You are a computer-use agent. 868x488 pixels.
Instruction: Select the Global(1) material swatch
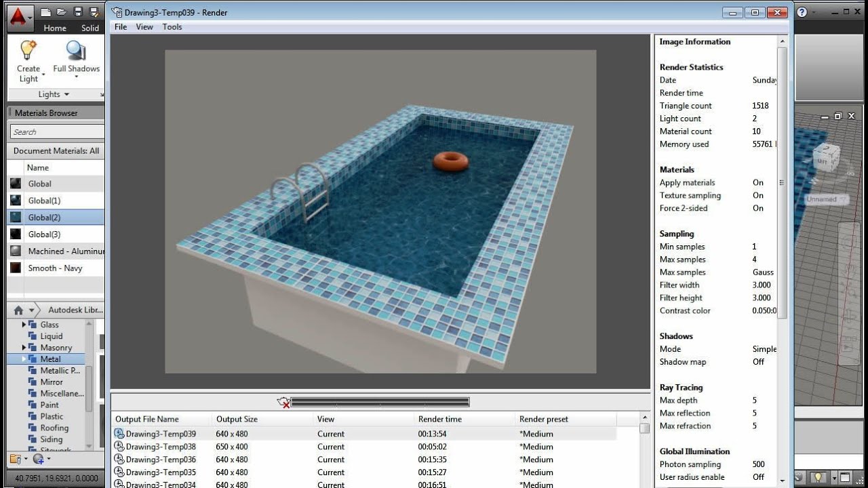tap(16, 201)
